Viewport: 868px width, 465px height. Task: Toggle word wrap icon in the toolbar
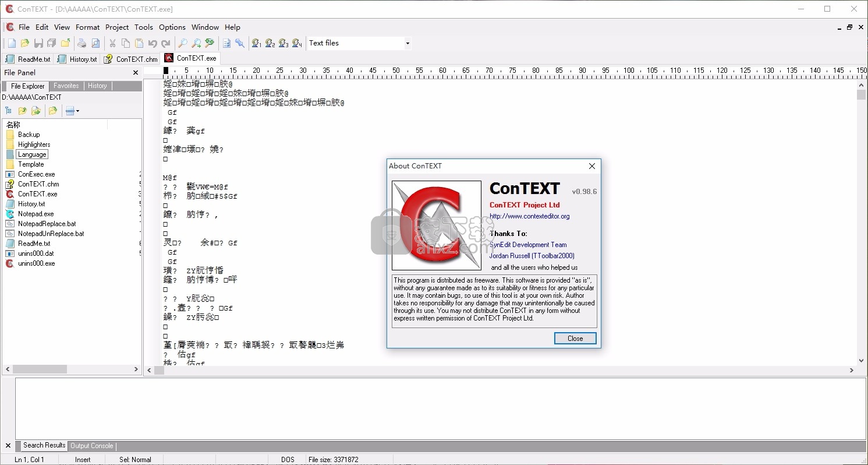(x=226, y=43)
